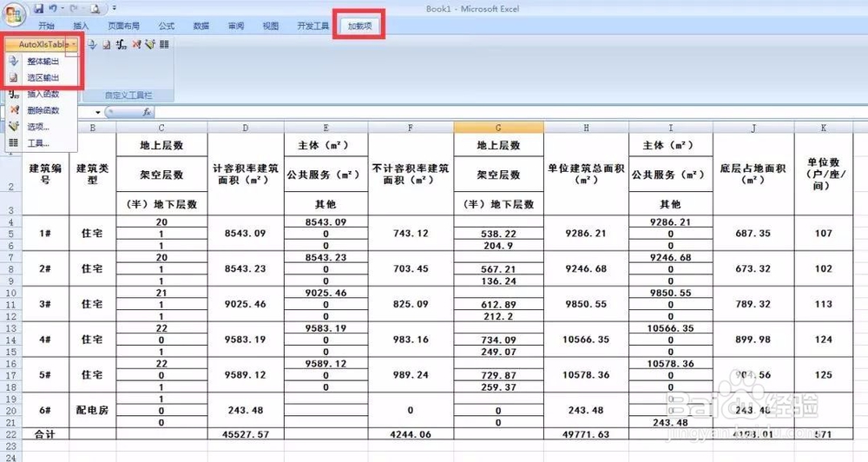
Task: Click into the formula bar input
Action: click(x=510, y=112)
